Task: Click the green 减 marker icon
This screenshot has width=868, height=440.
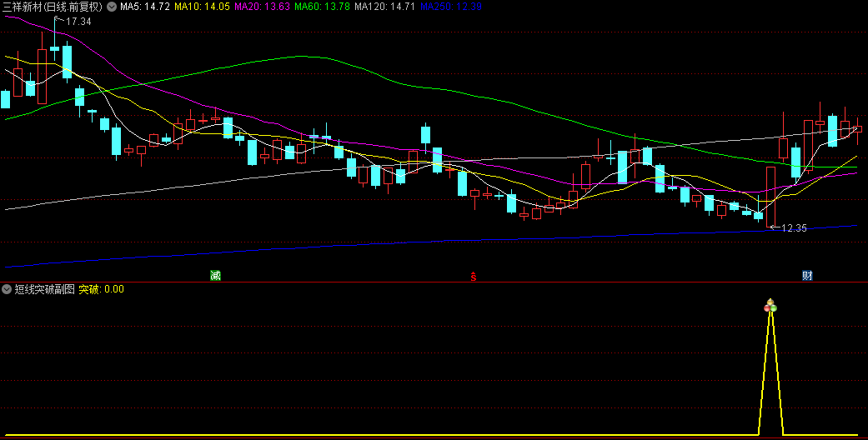Action: tap(215, 276)
